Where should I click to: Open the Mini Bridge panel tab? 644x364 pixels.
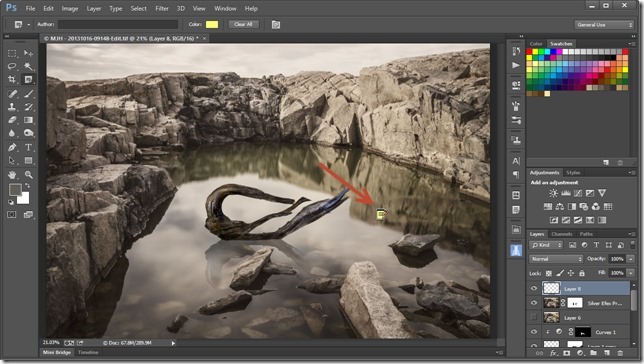(57, 352)
